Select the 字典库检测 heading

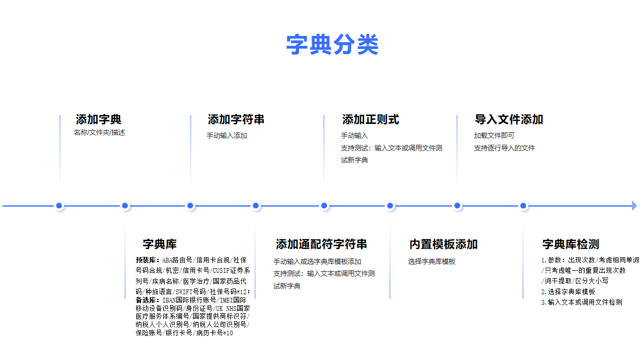[x=571, y=244]
